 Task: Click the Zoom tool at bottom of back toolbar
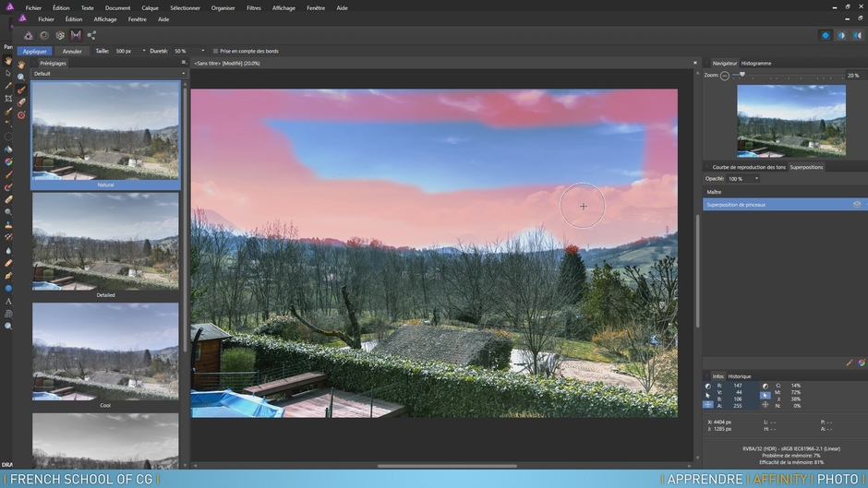coord(8,326)
